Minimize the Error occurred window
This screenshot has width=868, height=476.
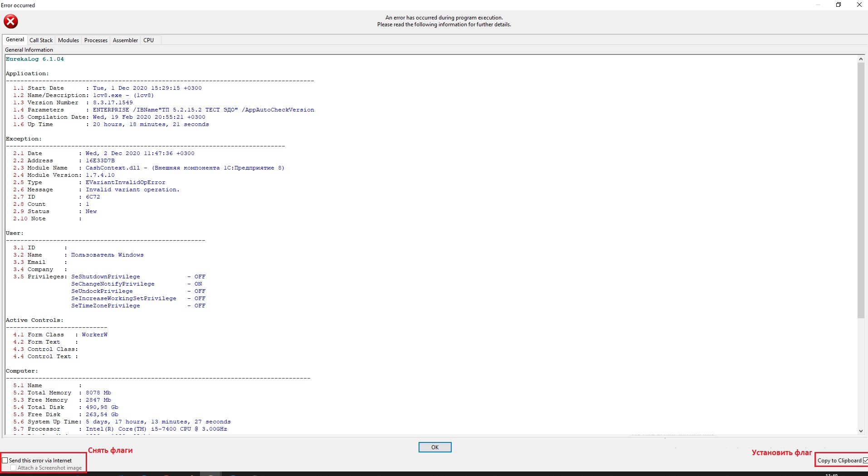[x=818, y=5]
